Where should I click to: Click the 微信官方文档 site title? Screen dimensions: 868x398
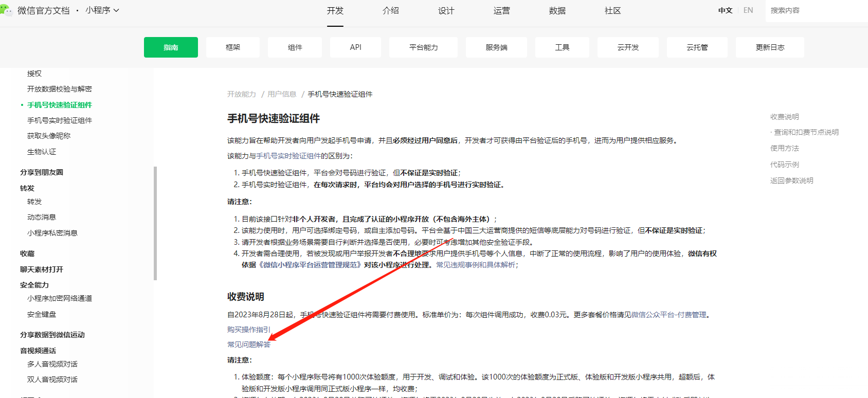coord(43,10)
